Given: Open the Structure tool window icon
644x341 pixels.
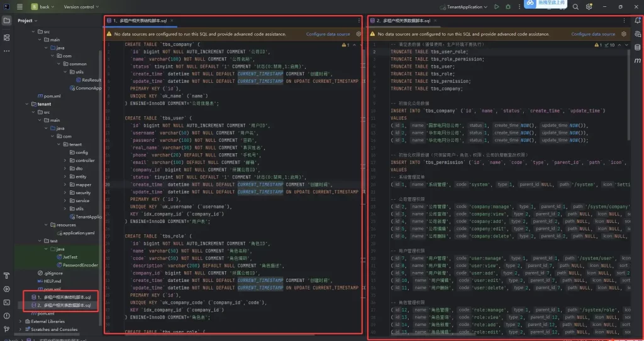Looking at the screenshot, I should (x=7, y=37).
